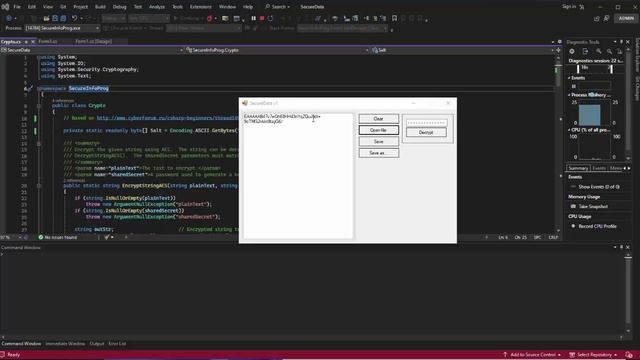640x360 pixels.
Task: Click Reset Zoom icon in Diagnostic Tools
Action: (x=620, y=51)
